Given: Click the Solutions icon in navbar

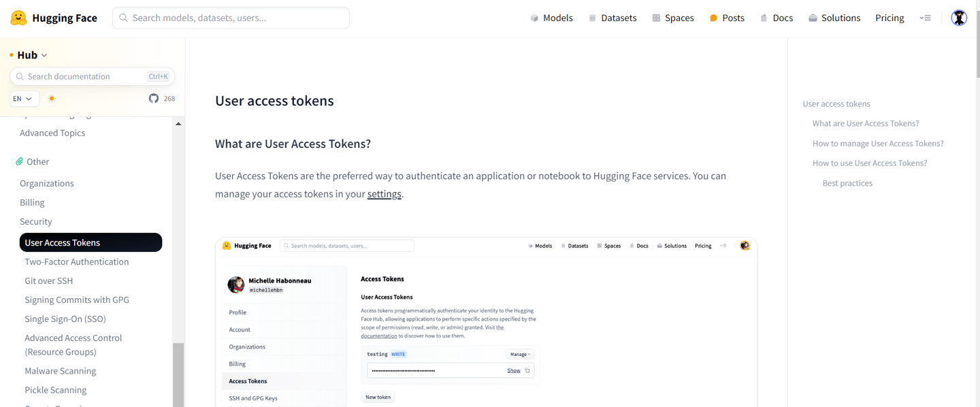Looking at the screenshot, I should 813,18.
